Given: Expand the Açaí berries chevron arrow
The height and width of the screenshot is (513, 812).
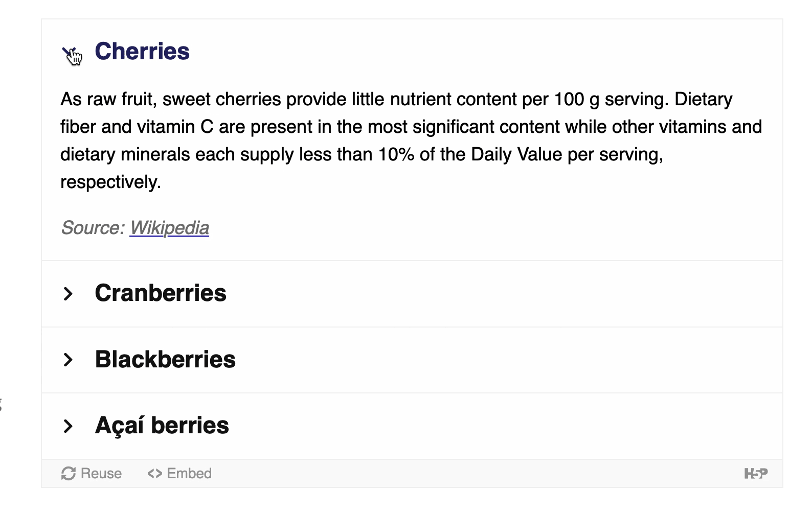Looking at the screenshot, I should pos(68,426).
